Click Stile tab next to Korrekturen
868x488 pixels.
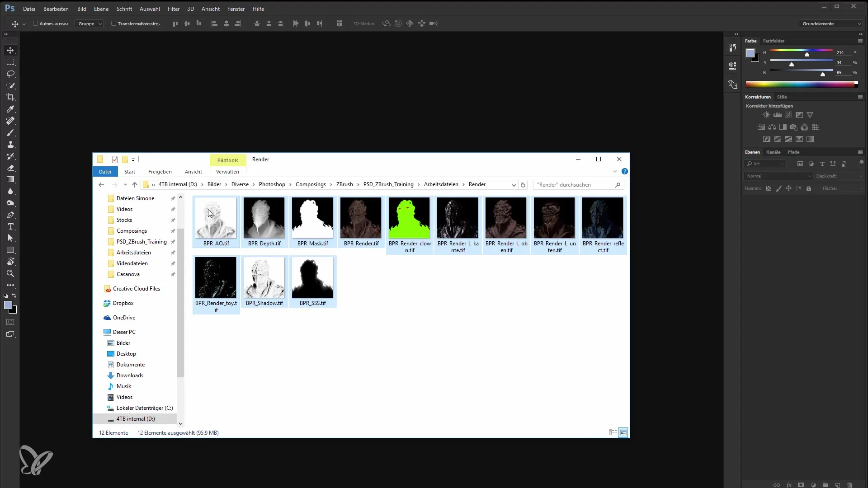(782, 97)
